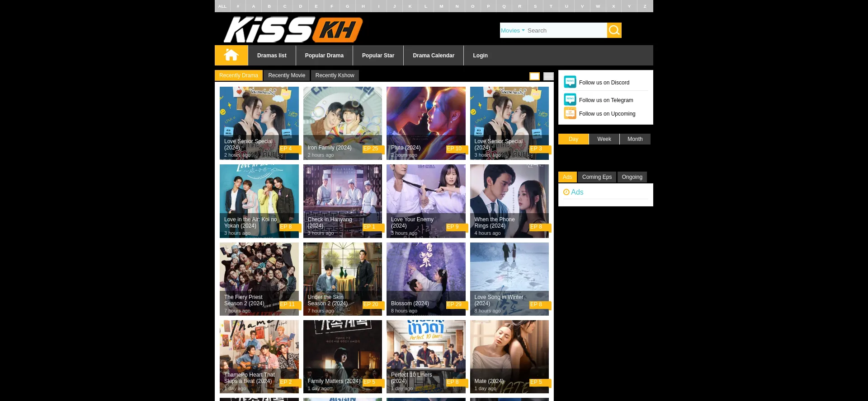Select the Month ranking toggle

coord(635,139)
